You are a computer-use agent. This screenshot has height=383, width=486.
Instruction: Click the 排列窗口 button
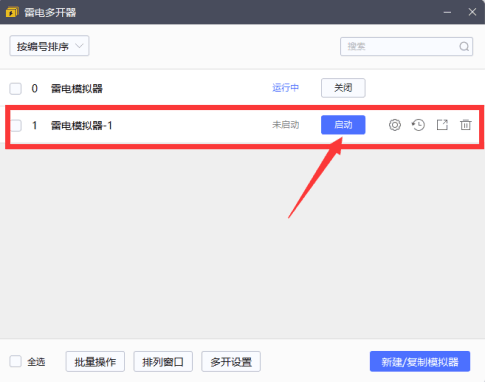163,362
